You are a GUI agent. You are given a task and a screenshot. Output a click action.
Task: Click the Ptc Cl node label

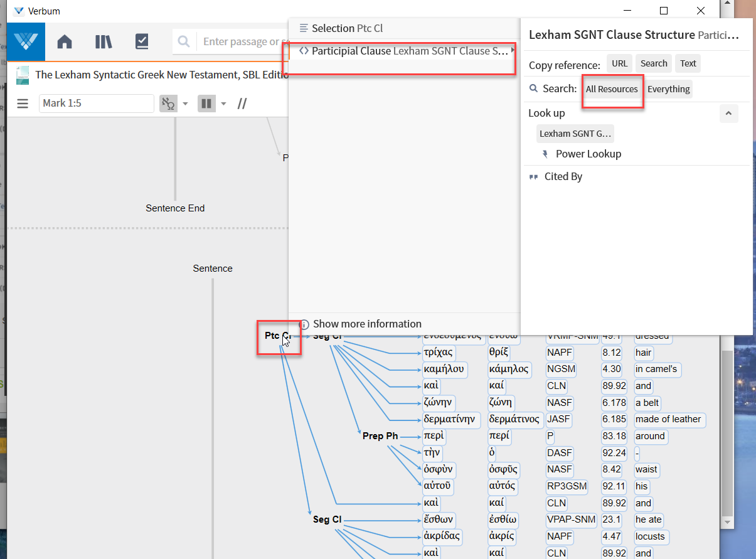(x=277, y=336)
